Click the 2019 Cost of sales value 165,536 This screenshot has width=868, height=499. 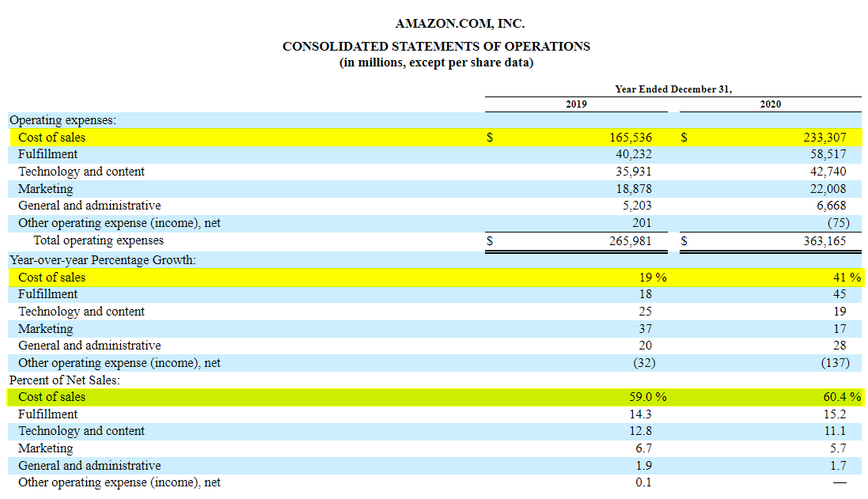630,138
